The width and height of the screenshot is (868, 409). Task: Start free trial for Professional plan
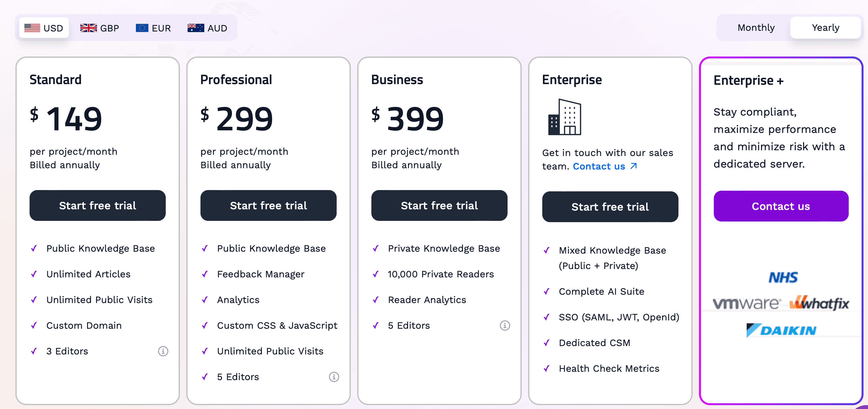click(x=268, y=205)
